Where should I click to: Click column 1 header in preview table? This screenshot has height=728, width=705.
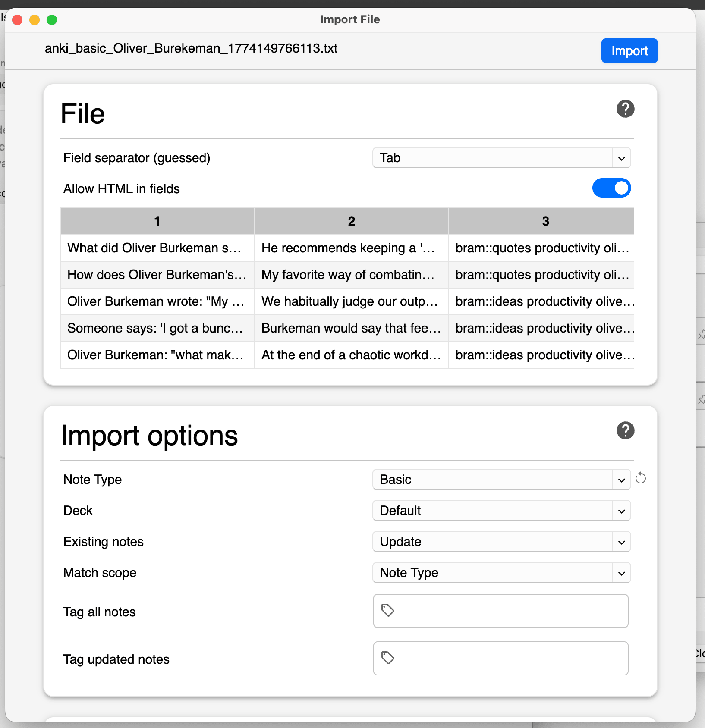(x=157, y=221)
